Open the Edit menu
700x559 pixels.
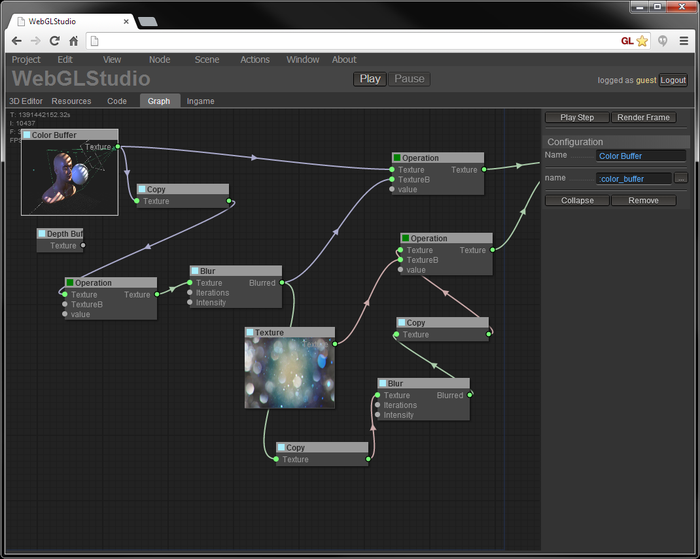tap(65, 59)
